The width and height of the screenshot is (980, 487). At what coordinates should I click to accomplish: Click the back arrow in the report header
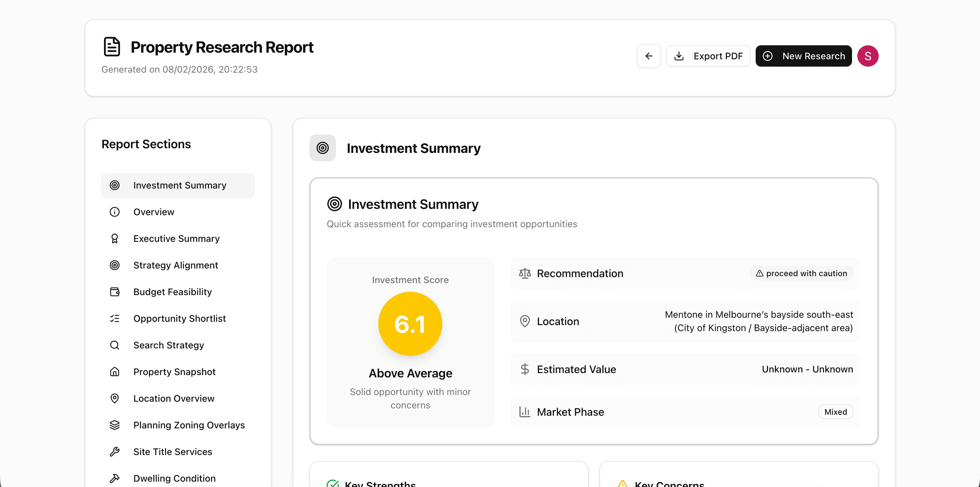tap(649, 56)
